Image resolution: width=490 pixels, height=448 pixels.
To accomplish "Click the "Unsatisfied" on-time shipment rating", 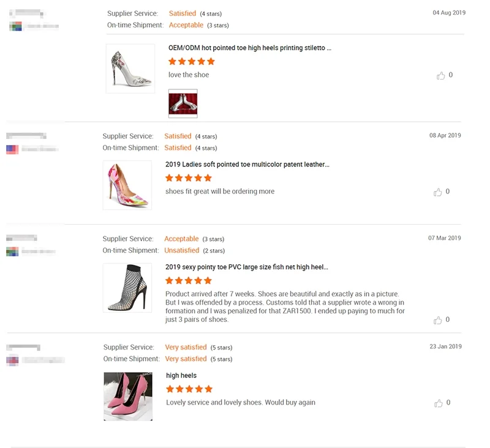I will 181,250.
